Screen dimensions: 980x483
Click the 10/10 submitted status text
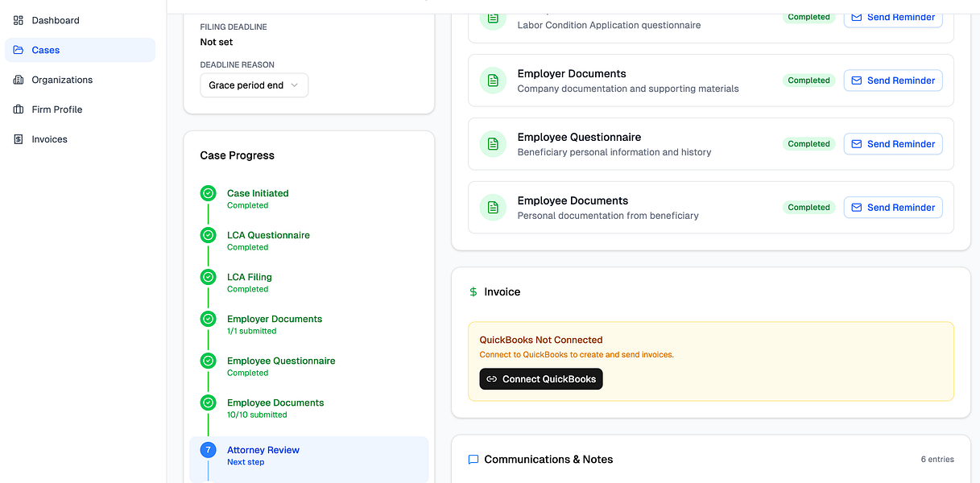click(257, 415)
